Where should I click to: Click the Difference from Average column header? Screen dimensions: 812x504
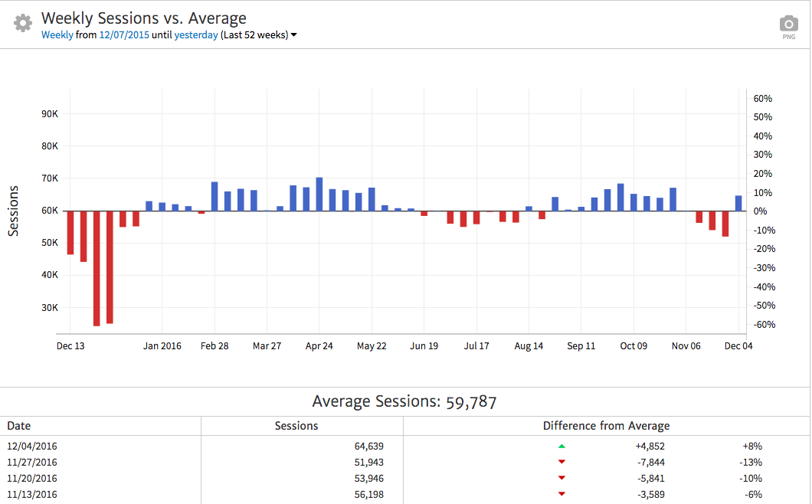607,426
